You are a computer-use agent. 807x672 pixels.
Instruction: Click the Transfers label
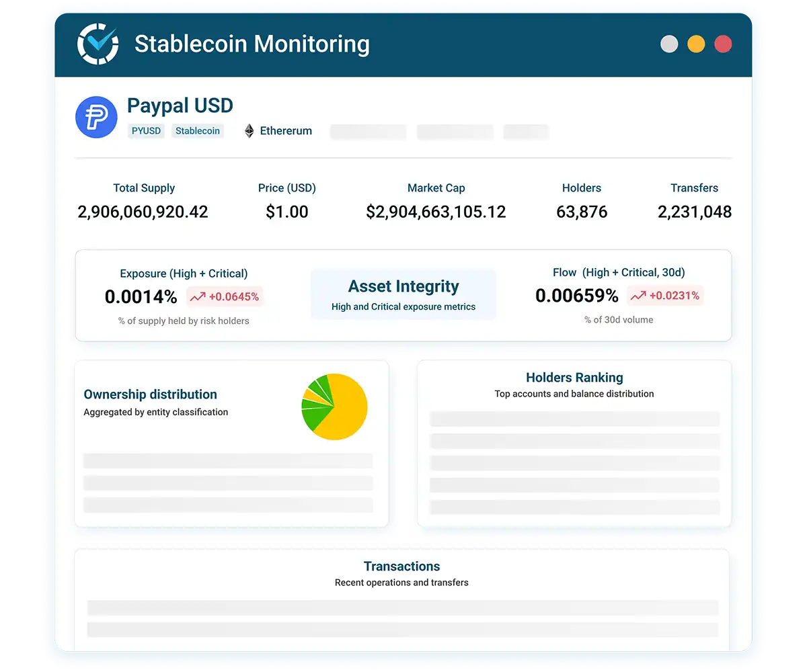pyautogui.click(x=695, y=188)
